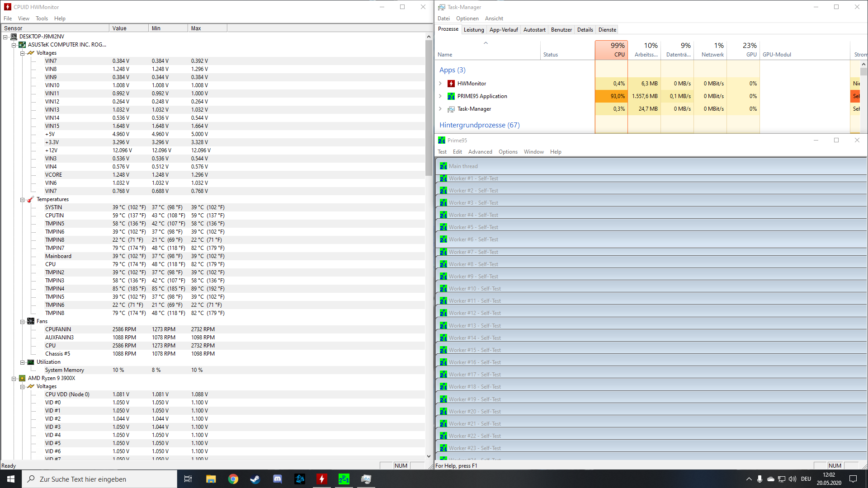This screenshot has height=488, width=868.
Task: Expand the PRIME95 Application process row
Action: point(440,96)
